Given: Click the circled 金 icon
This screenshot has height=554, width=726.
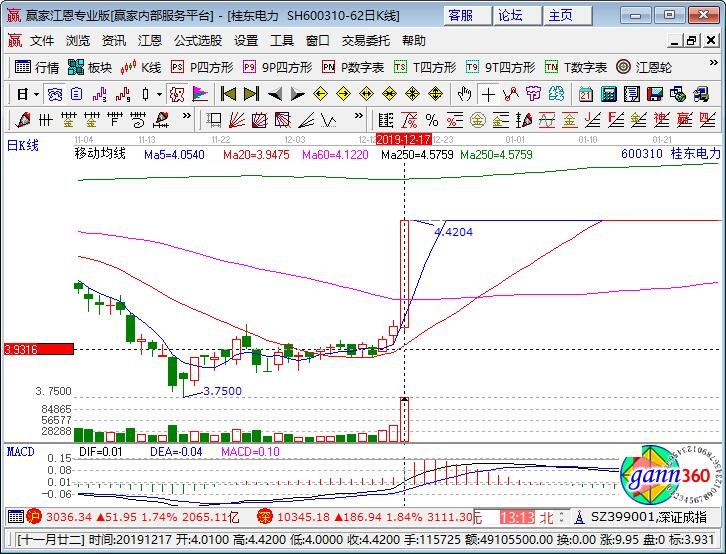Looking at the screenshot, I should pos(477,120).
